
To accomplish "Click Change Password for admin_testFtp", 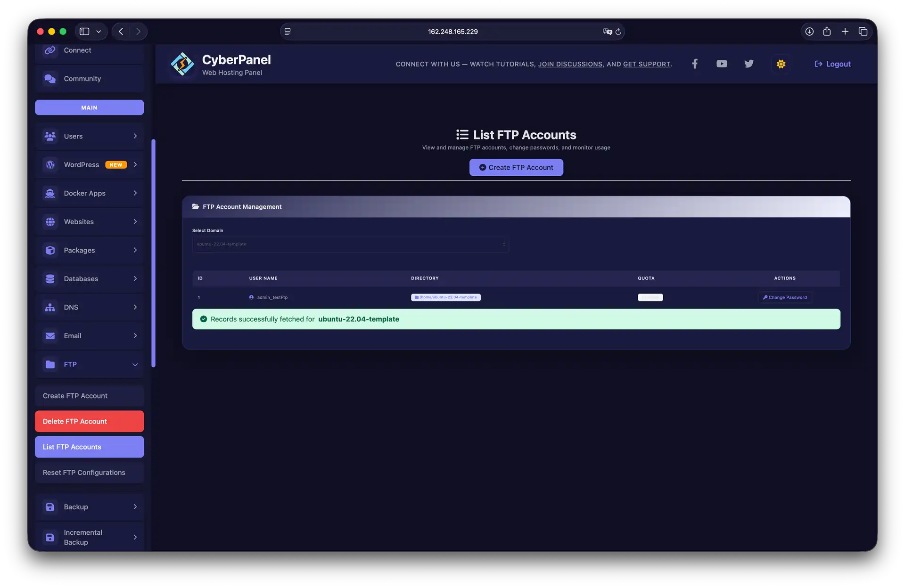I will pos(785,297).
